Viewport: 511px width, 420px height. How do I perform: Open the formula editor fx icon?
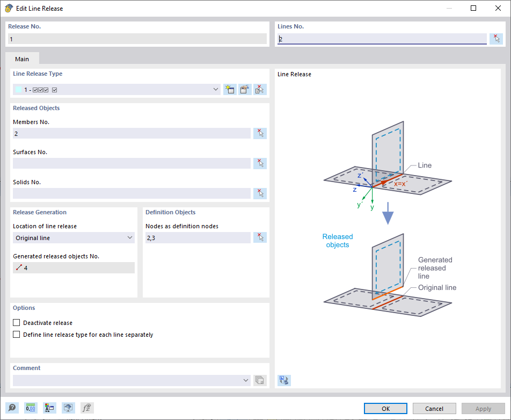click(x=86, y=408)
